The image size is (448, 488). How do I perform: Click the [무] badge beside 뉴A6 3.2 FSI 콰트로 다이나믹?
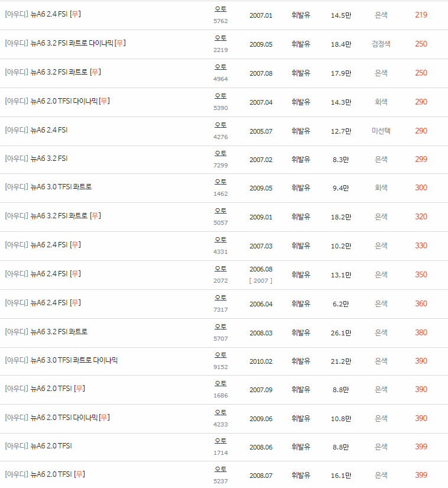tap(121, 44)
